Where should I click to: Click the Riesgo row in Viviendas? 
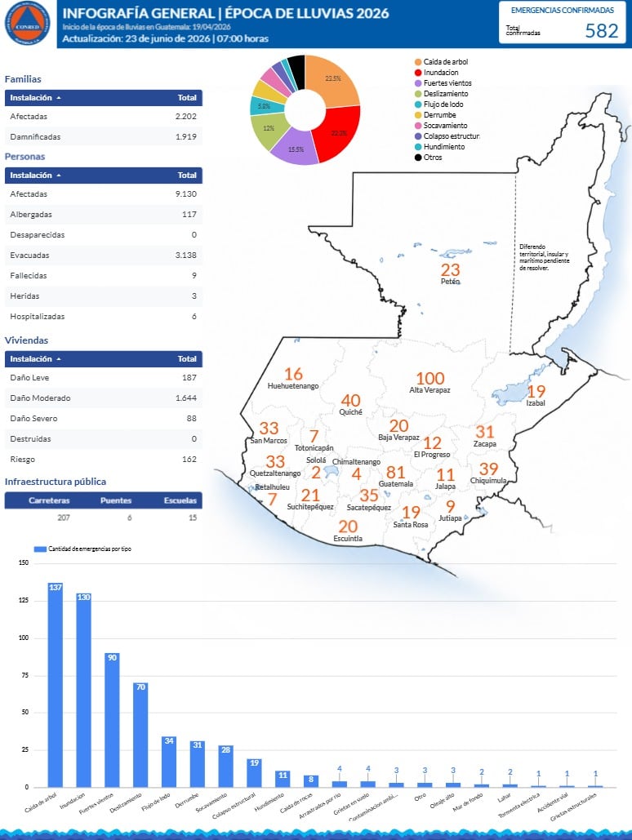click(104, 459)
